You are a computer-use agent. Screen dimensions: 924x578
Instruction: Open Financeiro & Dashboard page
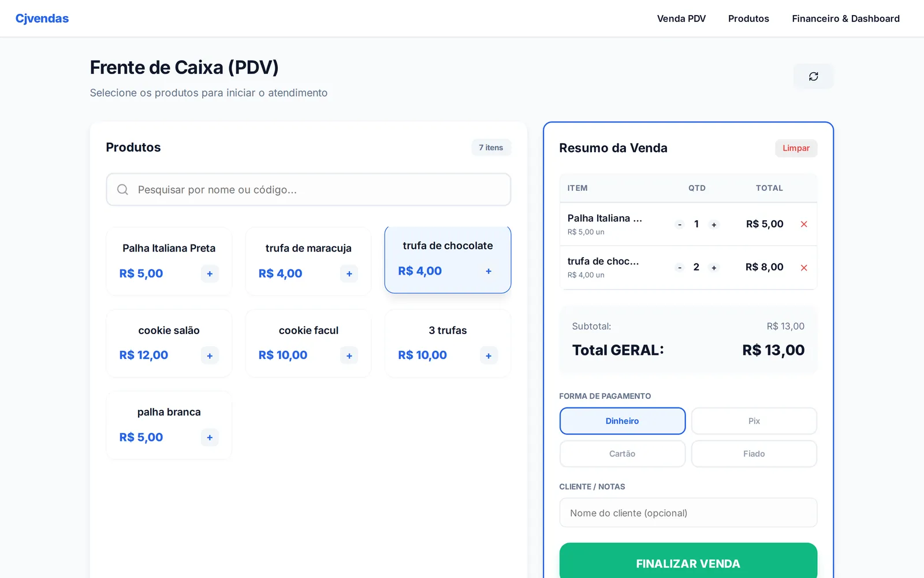(845, 18)
